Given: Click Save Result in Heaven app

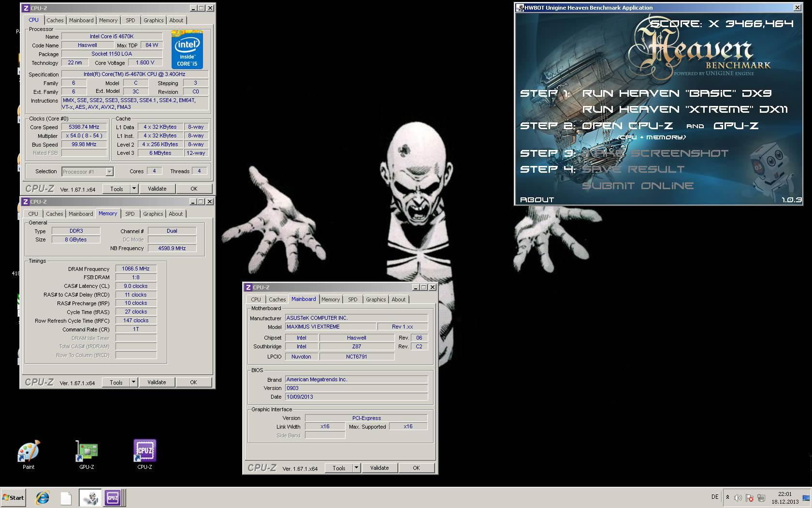Looking at the screenshot, I should [x=633, y=169].
